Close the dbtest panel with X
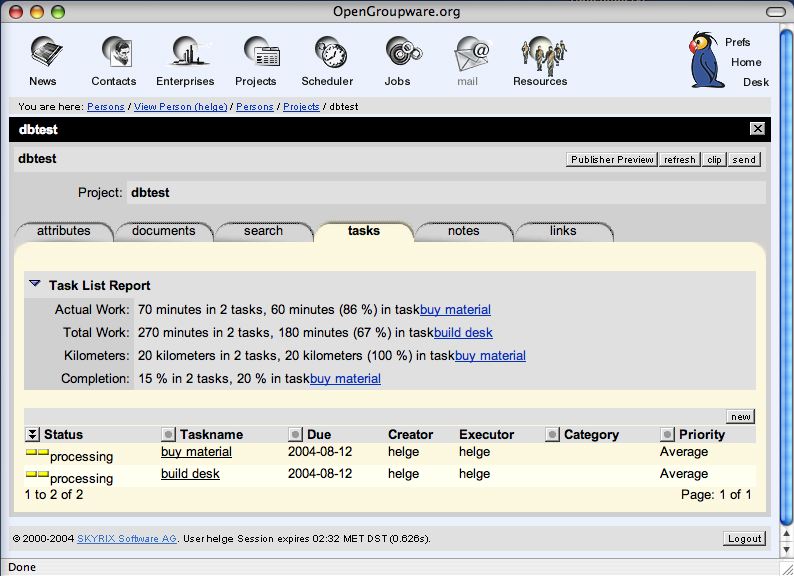The image size is (794, 576). click(x=757, y=129)
